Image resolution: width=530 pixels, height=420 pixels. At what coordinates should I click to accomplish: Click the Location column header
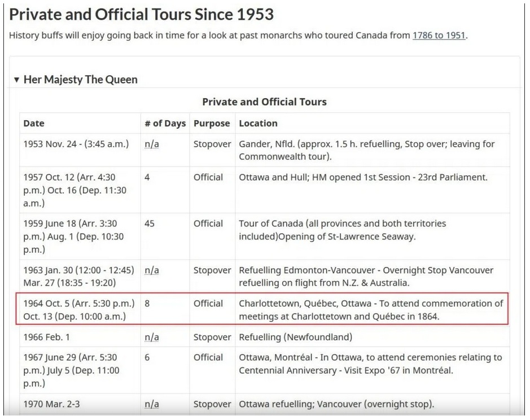tap(259, 124)
